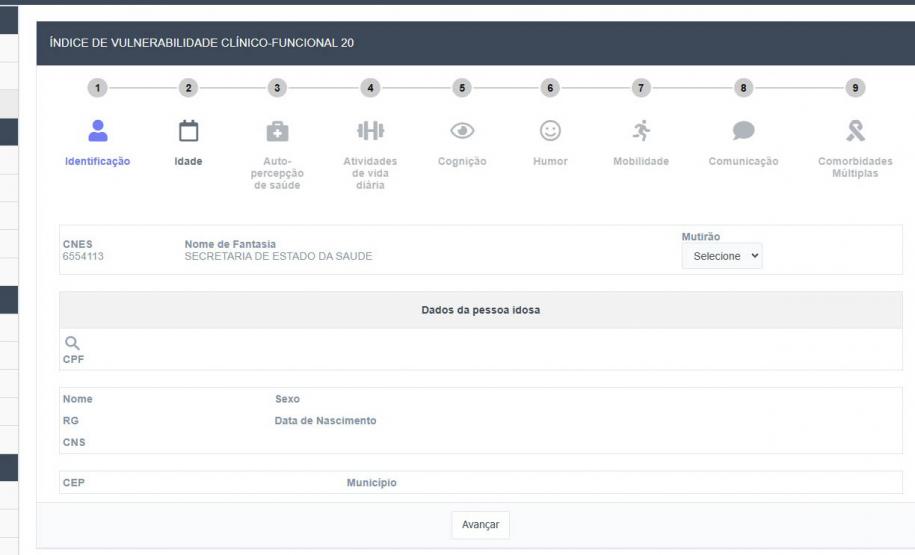Click the CPF search magnifier icon
Image resolution: width=915 pixels, height=555 pixels.
(71, 341)
